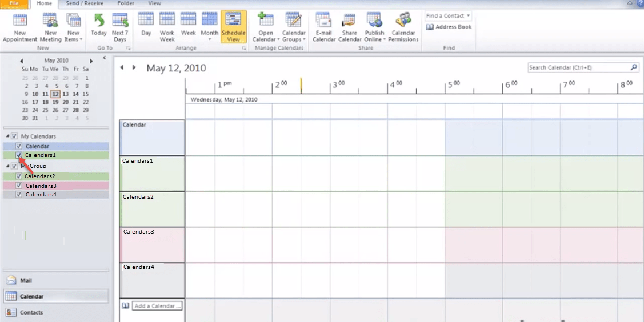
Task: Toggle the My Calendars group checkbox
Action: pos(14,136)
